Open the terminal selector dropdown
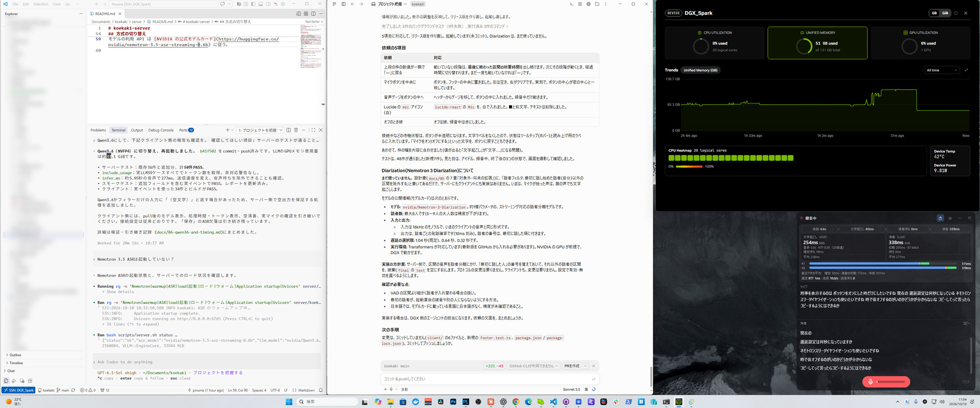Viewport: 980px width, 408px height. point(260,130)
